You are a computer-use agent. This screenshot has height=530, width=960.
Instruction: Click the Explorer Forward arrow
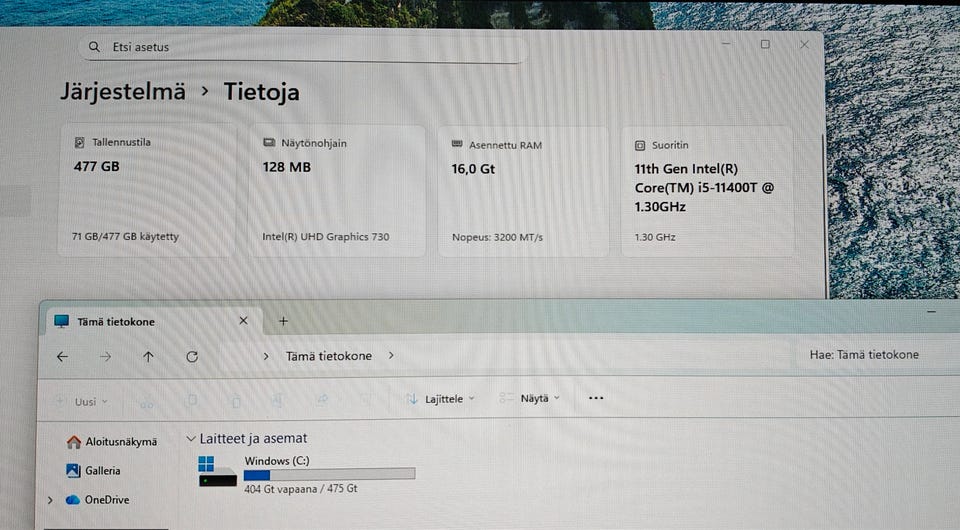[x=105, y=356]
